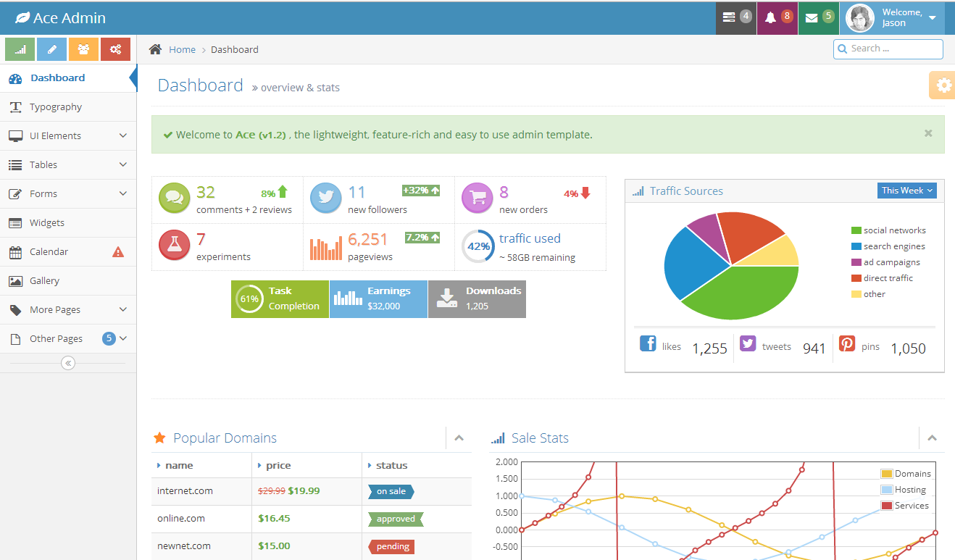Expand the Tables submenu
Viewport: 955px width, 560px height.
tap(68, 164)
